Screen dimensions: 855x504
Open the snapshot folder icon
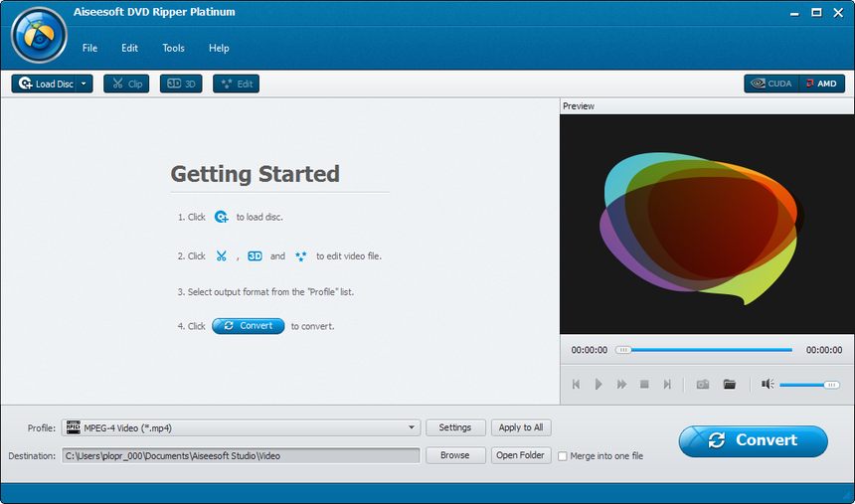730,385
